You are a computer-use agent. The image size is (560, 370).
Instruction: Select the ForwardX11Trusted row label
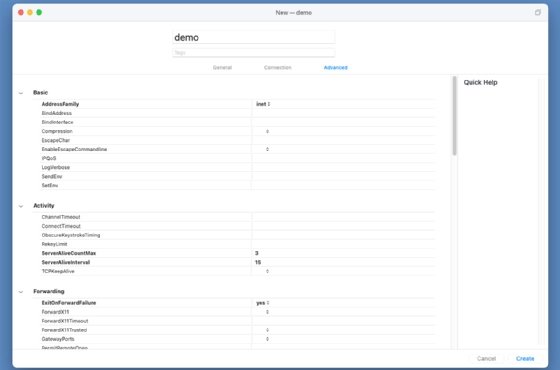[x=64, y=330]
